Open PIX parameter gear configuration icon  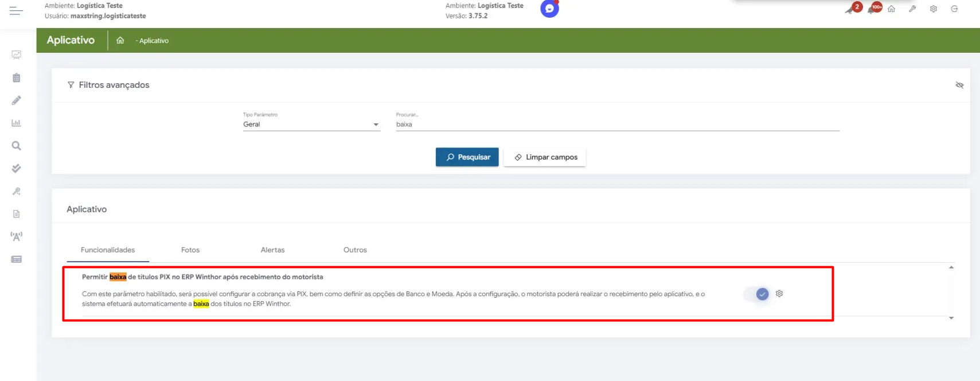pyautogui.click(x=779, y=293)
